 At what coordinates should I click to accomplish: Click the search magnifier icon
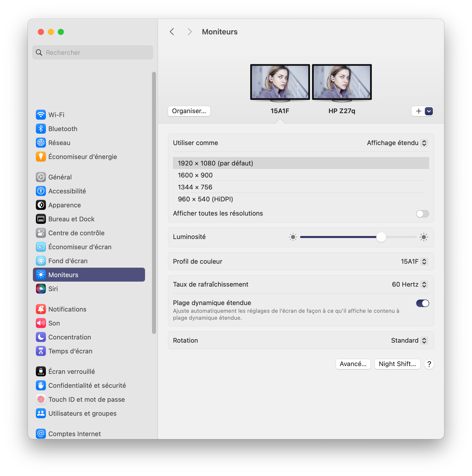pyautogui.click(x=39, y=53)
